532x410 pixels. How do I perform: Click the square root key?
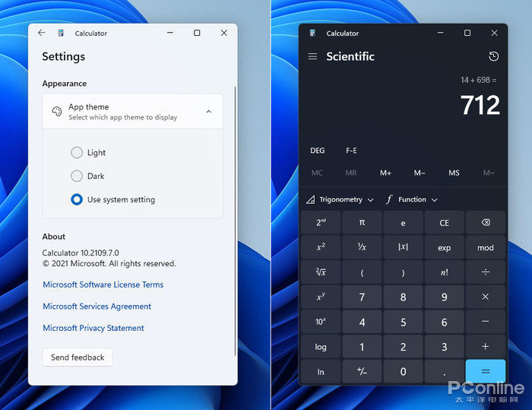click(321, 272)
